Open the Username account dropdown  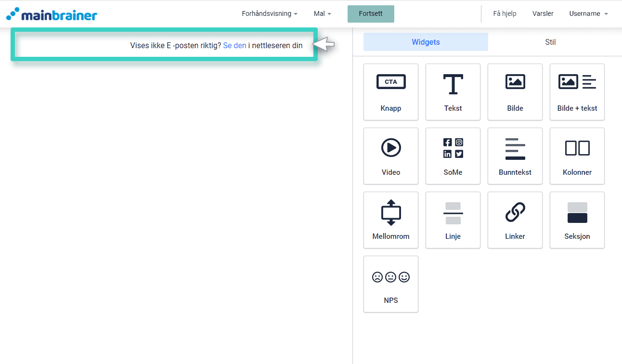pyautogui.click(x=588, y=14)
